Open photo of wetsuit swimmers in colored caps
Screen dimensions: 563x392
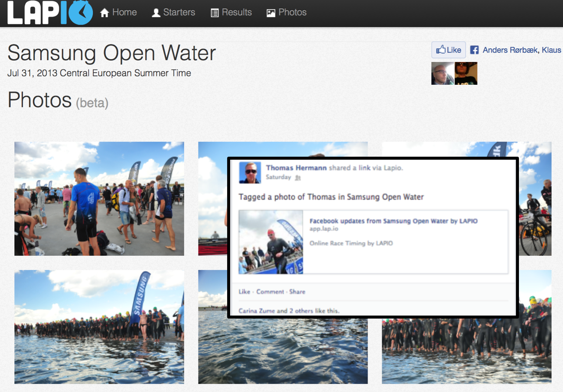point(467,351)
